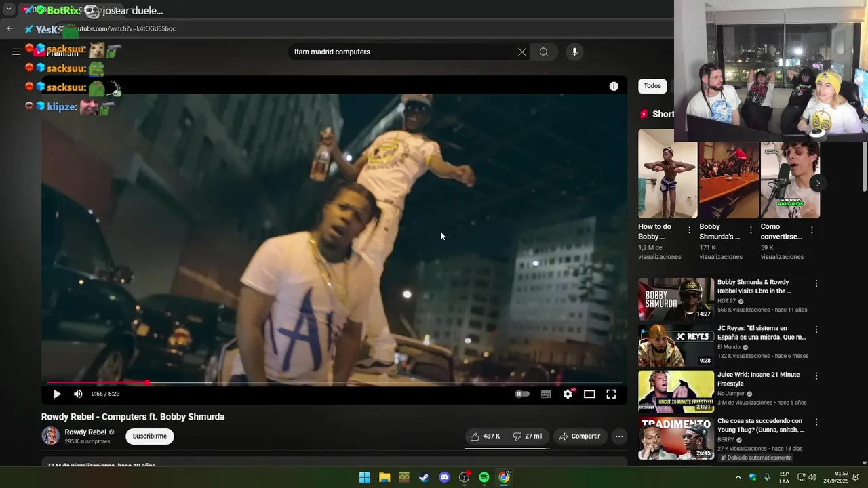This screenshot has width=868, height=488.
Task: Open the Rowdy Rebel channel name link
Action: pyautogui.click(x=85, y=432)
